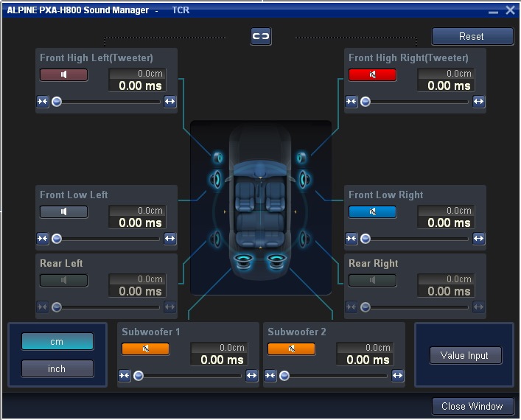Click Front High Right 0.00 ms value
The image size is (521, 420).
tap(449, 85)
